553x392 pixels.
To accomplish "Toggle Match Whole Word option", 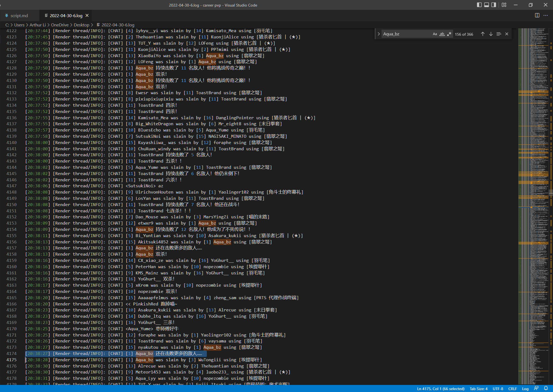I will 442,34.
